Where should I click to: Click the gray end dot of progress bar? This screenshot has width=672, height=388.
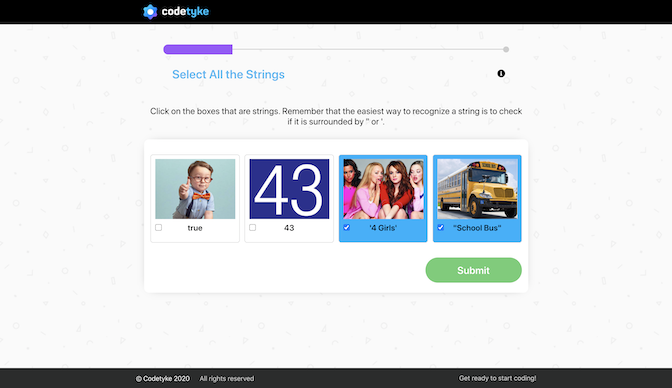pos(506,49)
